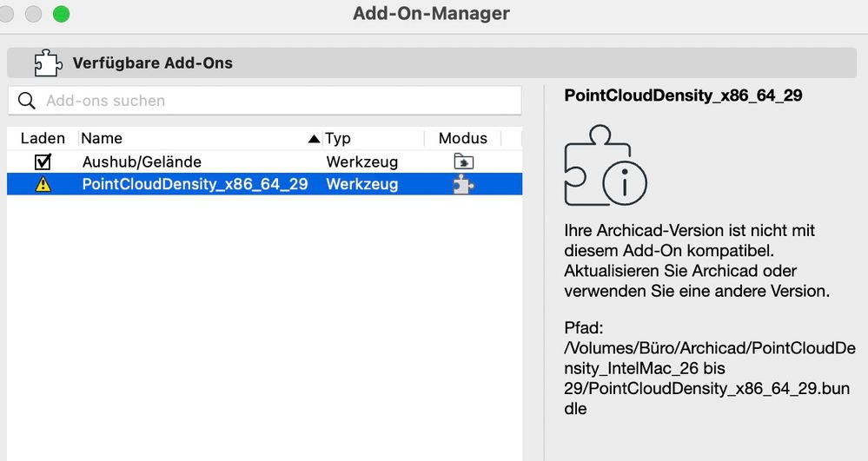The width and height of the screenshot is (868, 461).
Task: Click the magnifier icon in search field
Action: click(x=27, y=101)
